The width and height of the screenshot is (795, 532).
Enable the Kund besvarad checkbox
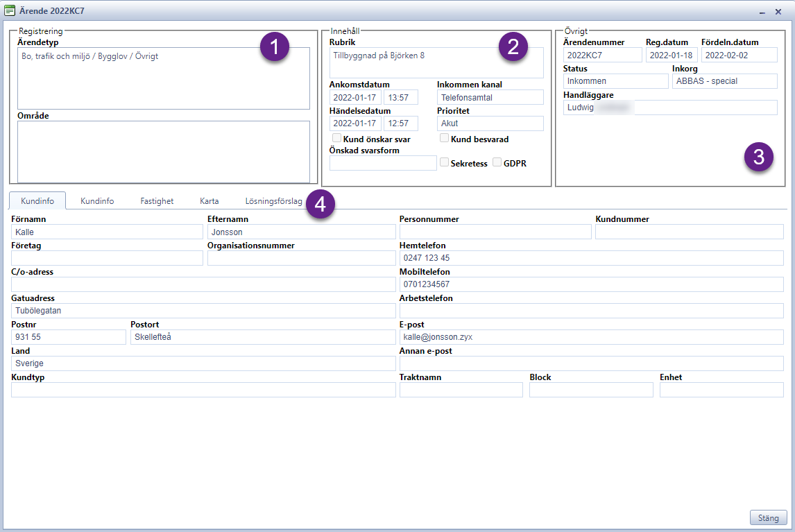[444, 138]
